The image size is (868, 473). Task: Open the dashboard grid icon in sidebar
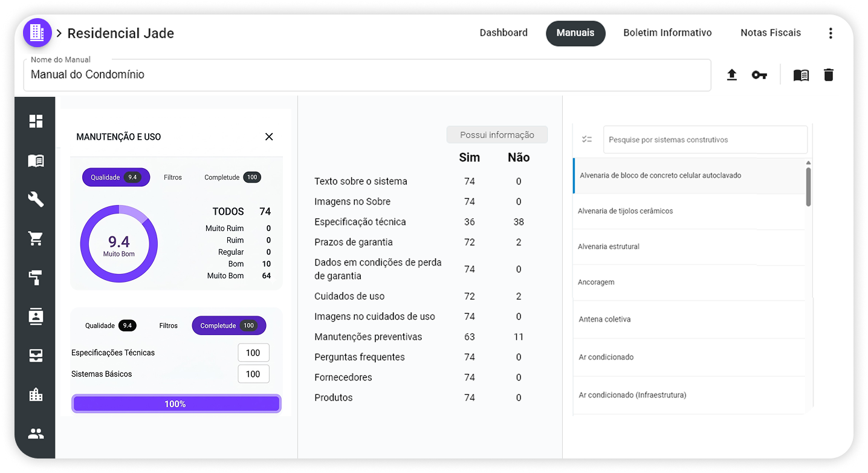[36, 122]
